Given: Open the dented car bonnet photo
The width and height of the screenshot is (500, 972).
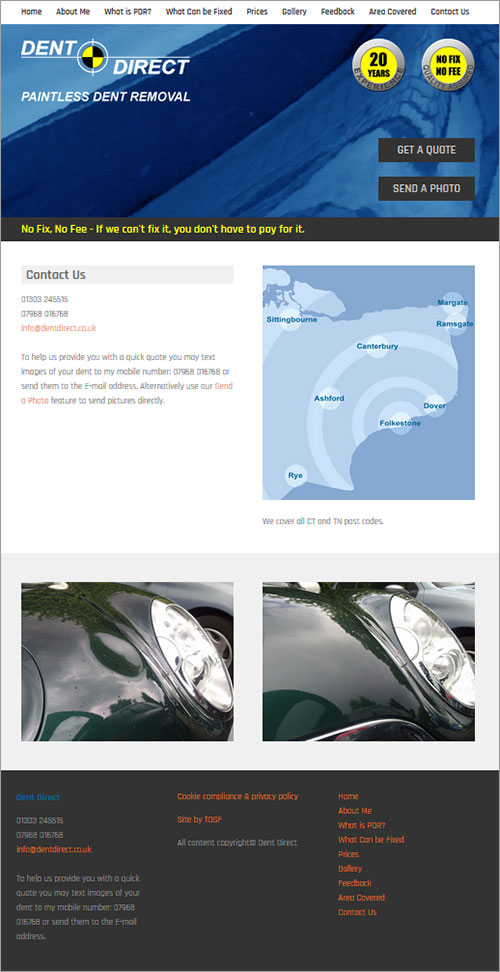Looking at the screenshot, I should pyautogui.click(x=127, y=661).
